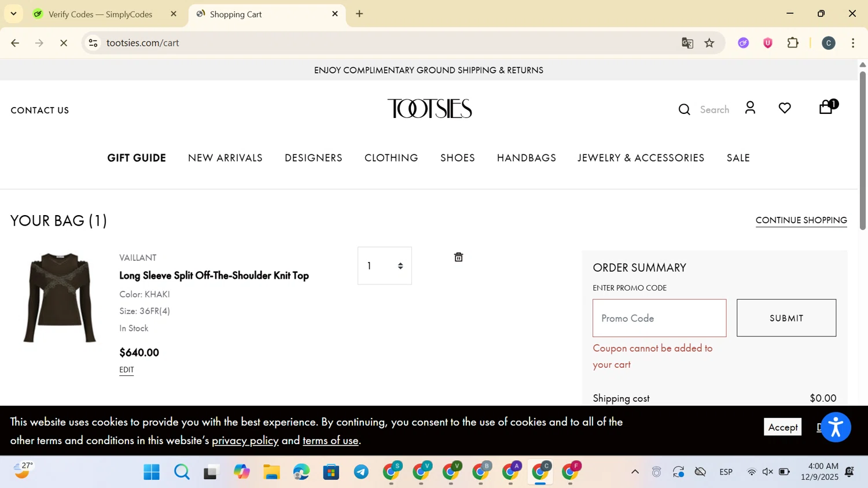Open the Chrome profile avatar C
Screen dimensions: 868x488
(829, 43)
